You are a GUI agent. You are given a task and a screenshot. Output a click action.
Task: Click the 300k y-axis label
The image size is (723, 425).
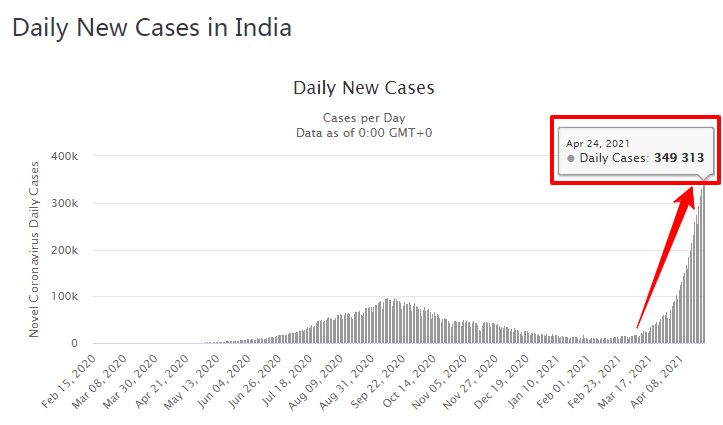(66, 204)
